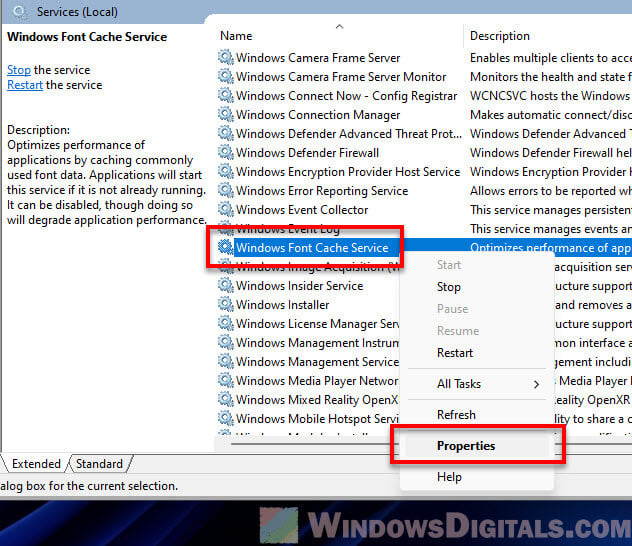632x546 pixels.
Task: Click gear icon beside Windows Media Player Network
Action: (x=226, y=380)
